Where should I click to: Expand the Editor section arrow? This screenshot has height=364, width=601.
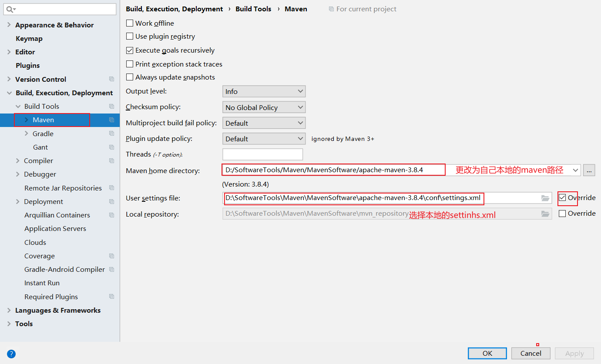coord(9,52)
